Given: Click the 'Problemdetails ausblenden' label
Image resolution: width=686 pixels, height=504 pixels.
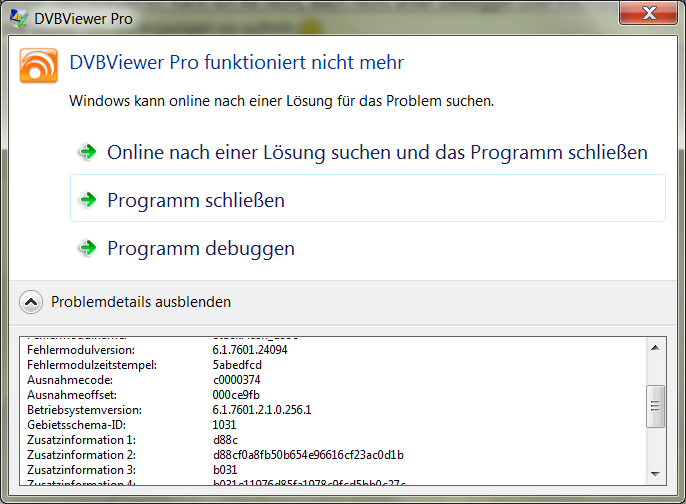Looking at the screenshot, I should pyautogui.click(x=141, y=301).
